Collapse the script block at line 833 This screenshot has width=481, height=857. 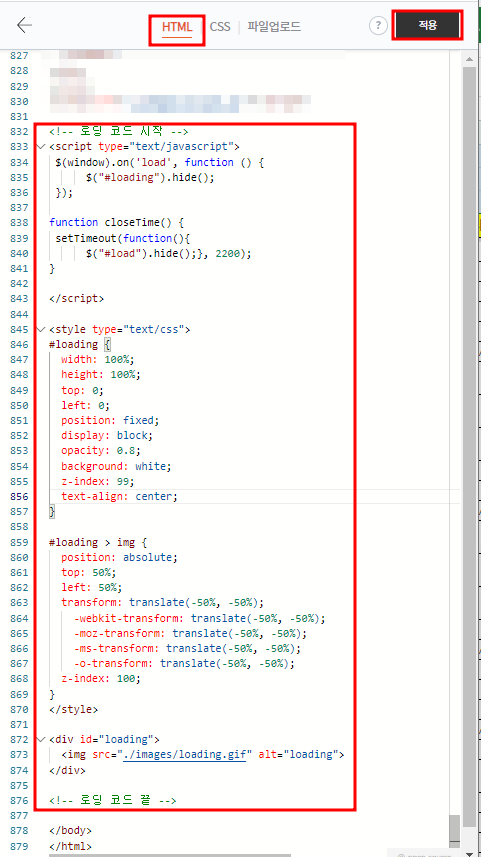(40, 146)
